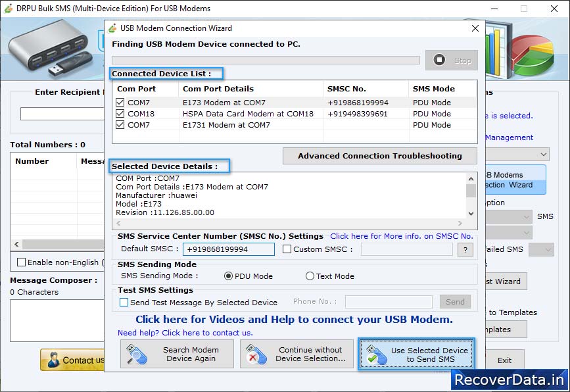Close the DRPU Bulk SMS main window
570x392 pixels.
tap(554, 9)
